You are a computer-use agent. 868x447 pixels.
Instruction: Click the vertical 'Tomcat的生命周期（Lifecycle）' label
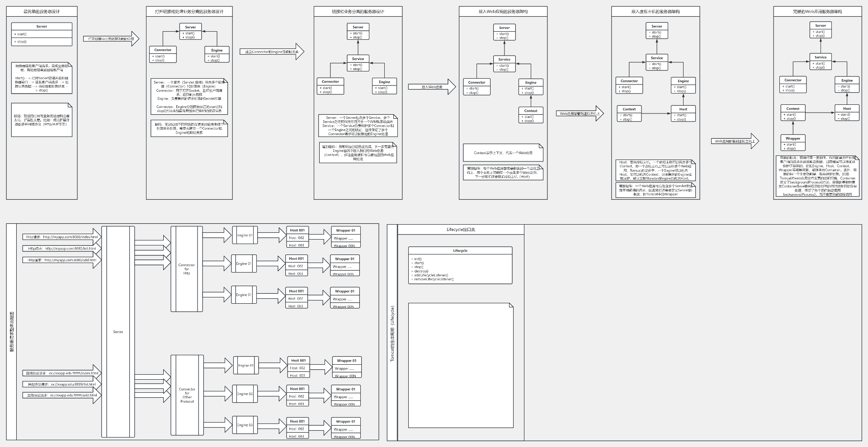pos(392,333)
